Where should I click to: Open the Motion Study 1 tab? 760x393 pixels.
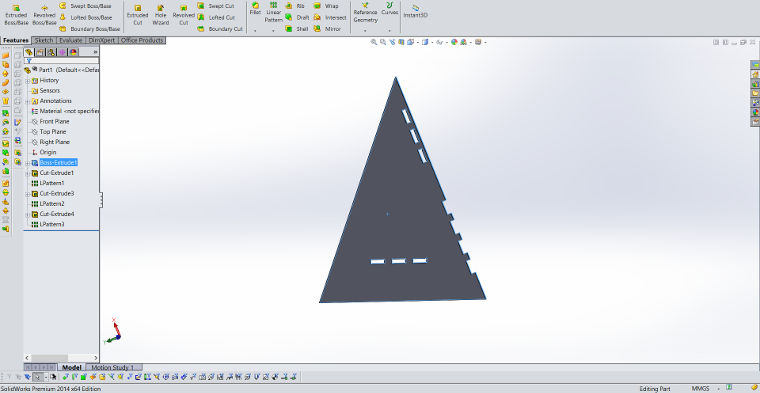tap(114, 368)
